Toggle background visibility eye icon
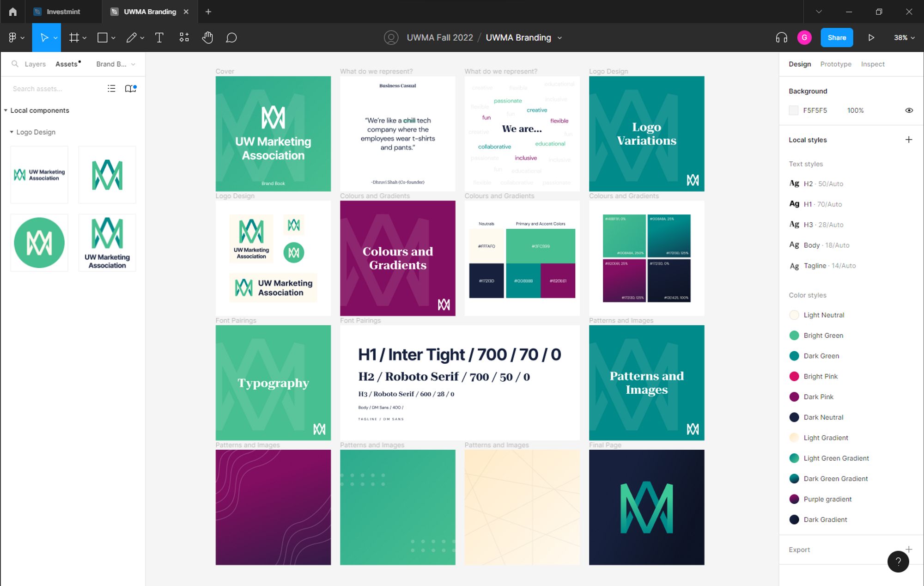 pos(909,110)
